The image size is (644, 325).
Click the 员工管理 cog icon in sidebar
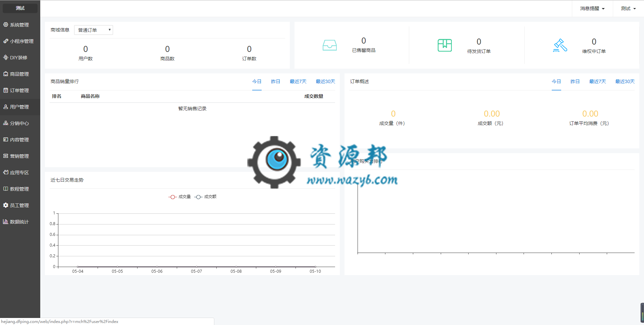(x=6, y=205)
